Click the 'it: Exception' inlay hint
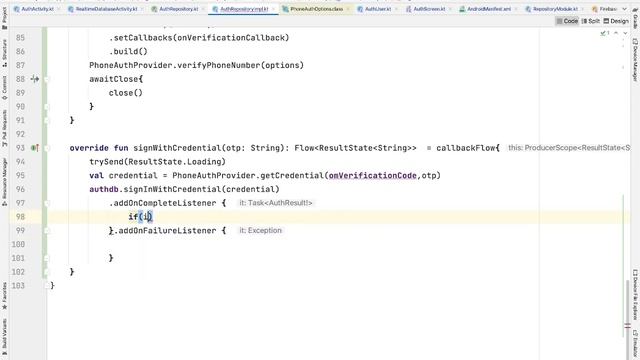This screenshot has height=360, width=640. click(260, 231)
